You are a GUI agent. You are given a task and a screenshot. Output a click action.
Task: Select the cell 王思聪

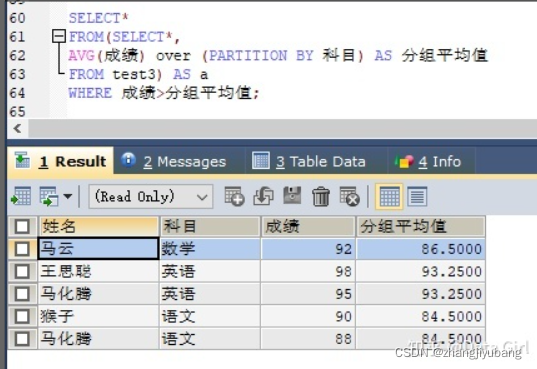click(98, 271)
